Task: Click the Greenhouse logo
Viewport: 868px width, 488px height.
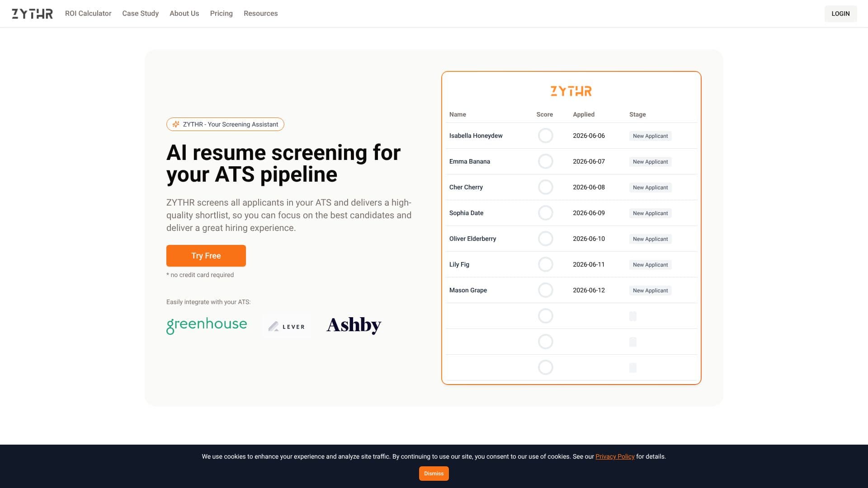Action: pos(207,325)
